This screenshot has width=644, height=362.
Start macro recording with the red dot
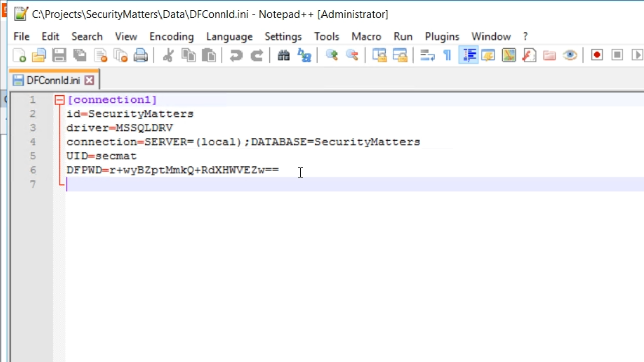coord(597,55)
